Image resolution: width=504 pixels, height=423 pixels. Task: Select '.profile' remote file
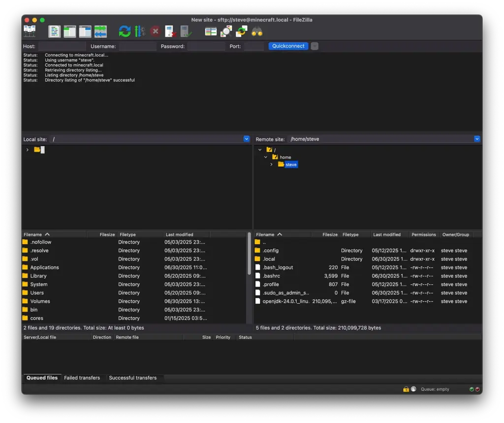(x=368, y=284)
